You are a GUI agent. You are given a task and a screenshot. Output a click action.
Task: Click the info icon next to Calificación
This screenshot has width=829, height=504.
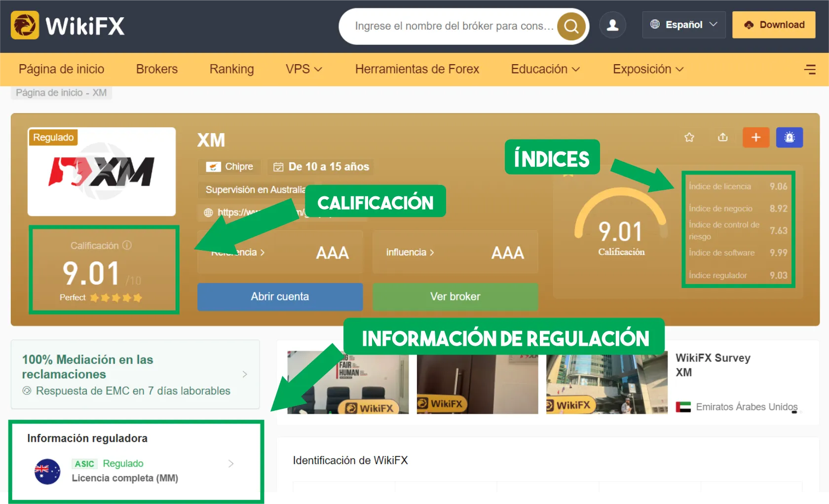(127, 245)
